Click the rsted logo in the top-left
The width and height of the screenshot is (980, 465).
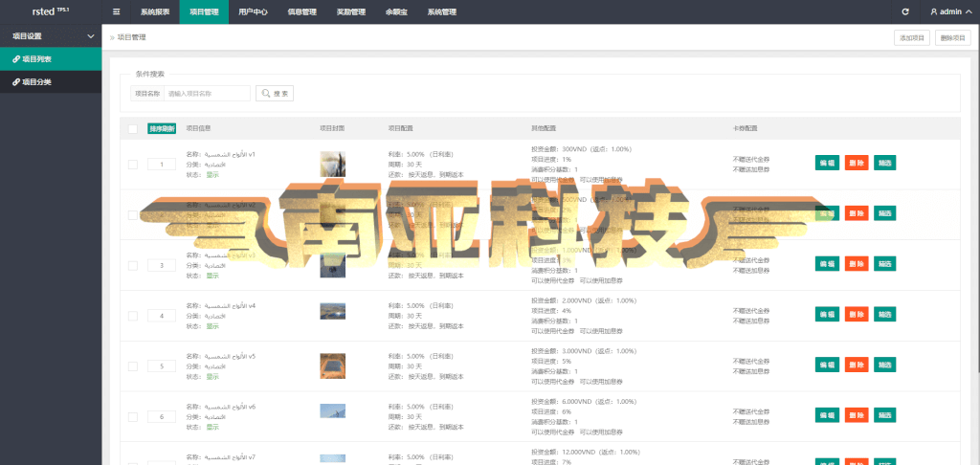50,11
